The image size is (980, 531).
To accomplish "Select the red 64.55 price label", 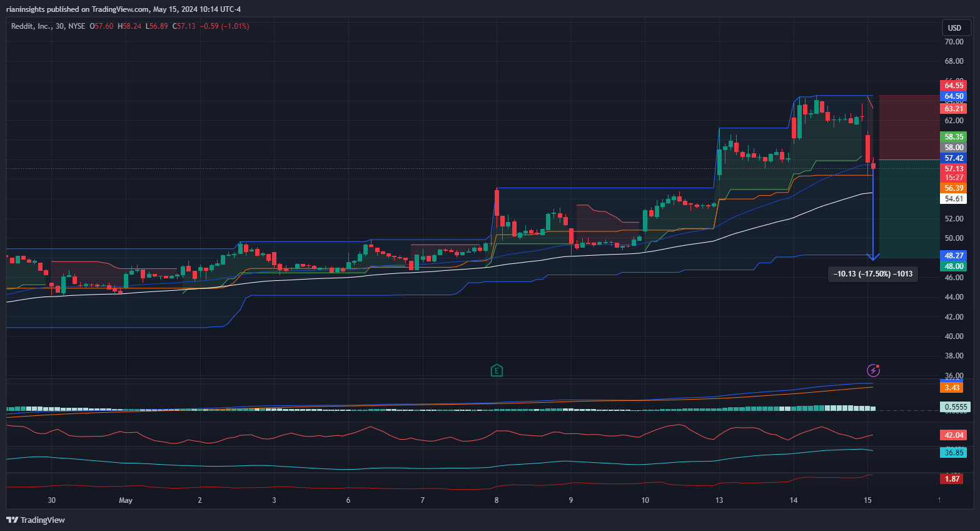I will tap(954, 86).
